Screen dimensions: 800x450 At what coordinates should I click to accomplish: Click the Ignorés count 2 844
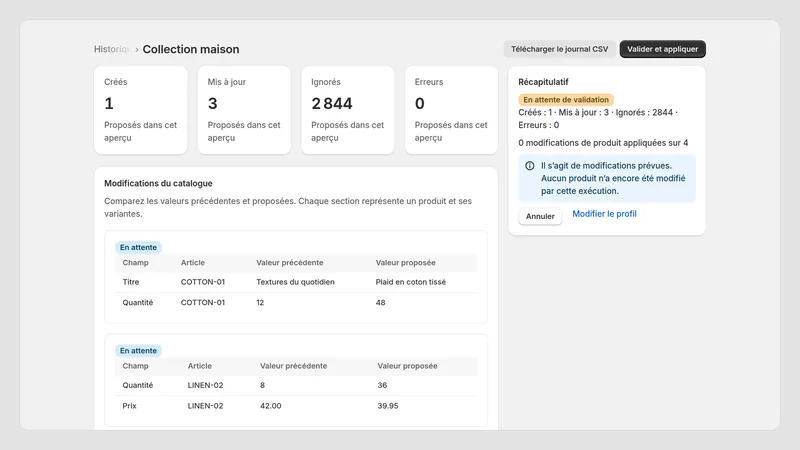[332, 104]
